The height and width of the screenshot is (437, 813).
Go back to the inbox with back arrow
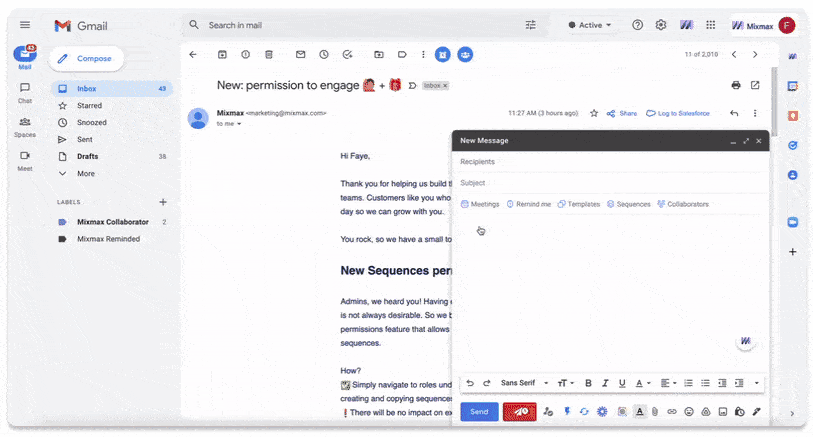tap(193, 54)
